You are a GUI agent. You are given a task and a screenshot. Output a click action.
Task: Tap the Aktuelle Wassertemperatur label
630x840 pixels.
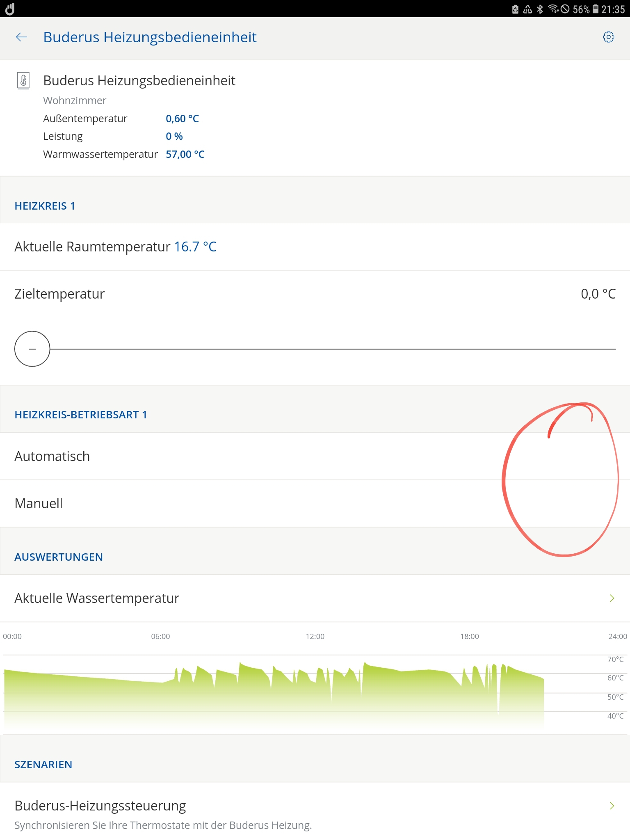click(97, 598)
